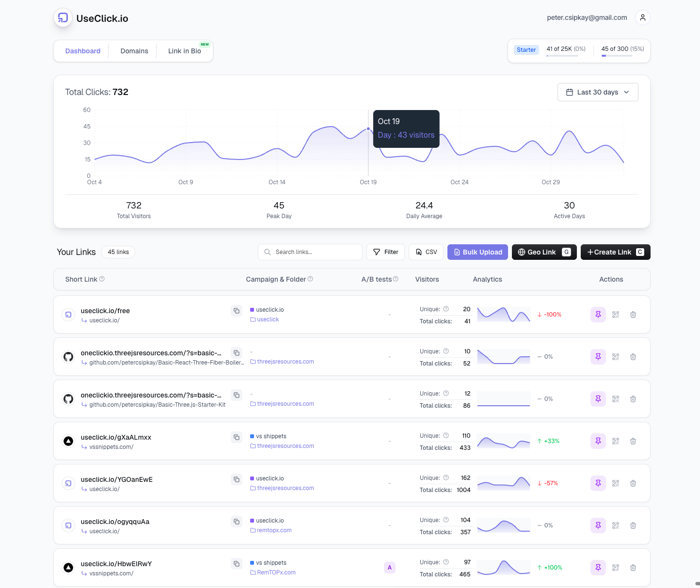
Task: Click the UseClick.io logo
Action: pyautogui.click(x=63, y=17)
